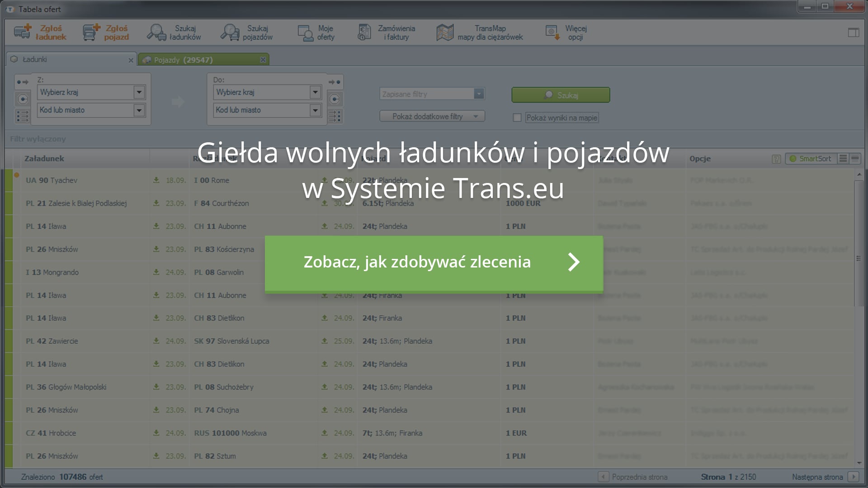Viewport: 868px width, 488px height.
Task: Click the Zgłoś pojazd vehicle icon
Action: [91, 33]
